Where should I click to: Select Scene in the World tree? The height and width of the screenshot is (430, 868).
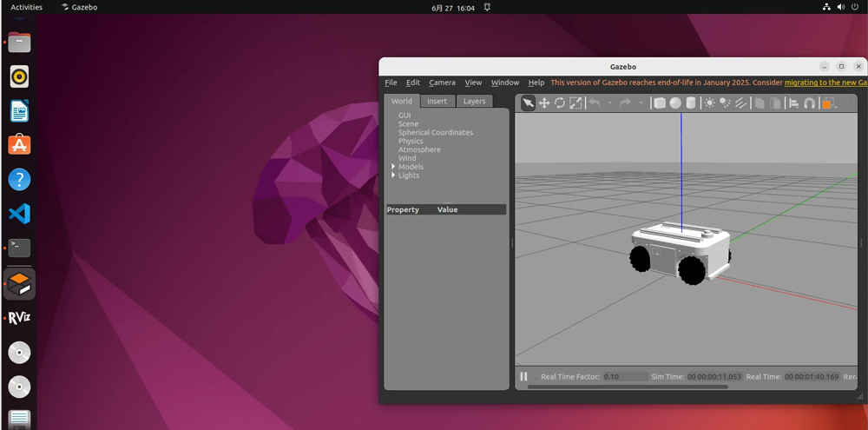point(409,124)
